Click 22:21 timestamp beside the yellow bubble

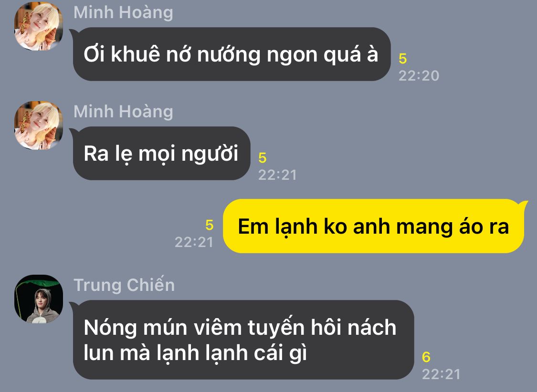click(x=194, y=242)
